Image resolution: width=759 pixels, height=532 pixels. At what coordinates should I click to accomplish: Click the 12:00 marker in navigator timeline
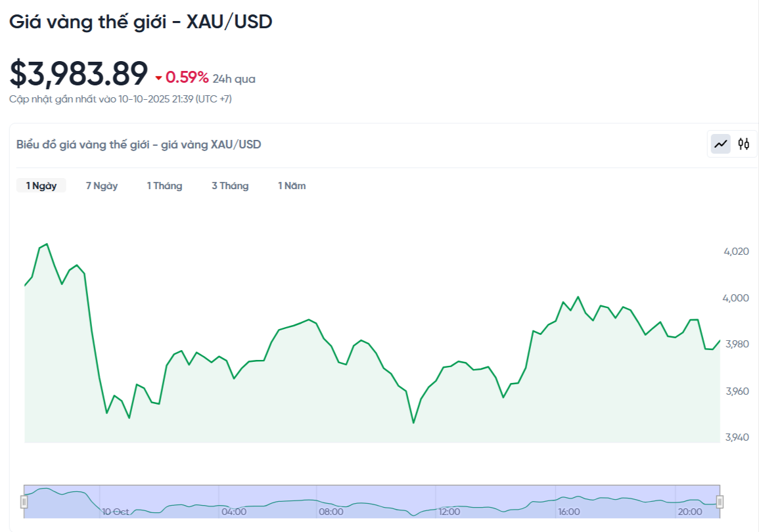(x=449, y=512)
